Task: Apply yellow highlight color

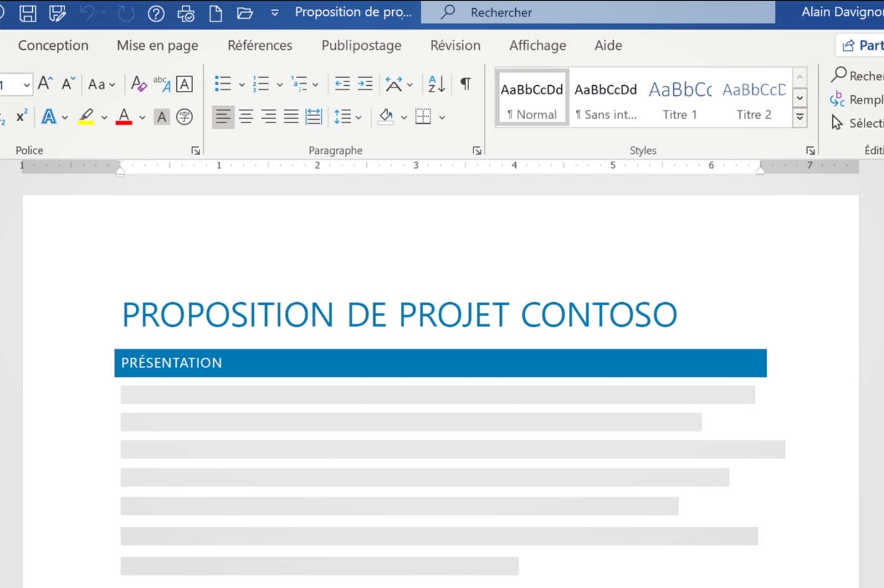Action: point(86,117)
